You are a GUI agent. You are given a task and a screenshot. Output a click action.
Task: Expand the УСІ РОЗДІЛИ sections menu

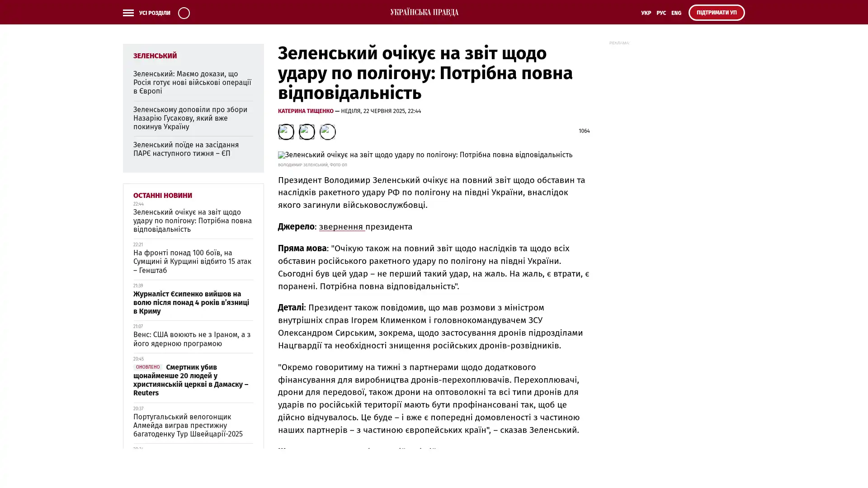[x=154, y=13]
